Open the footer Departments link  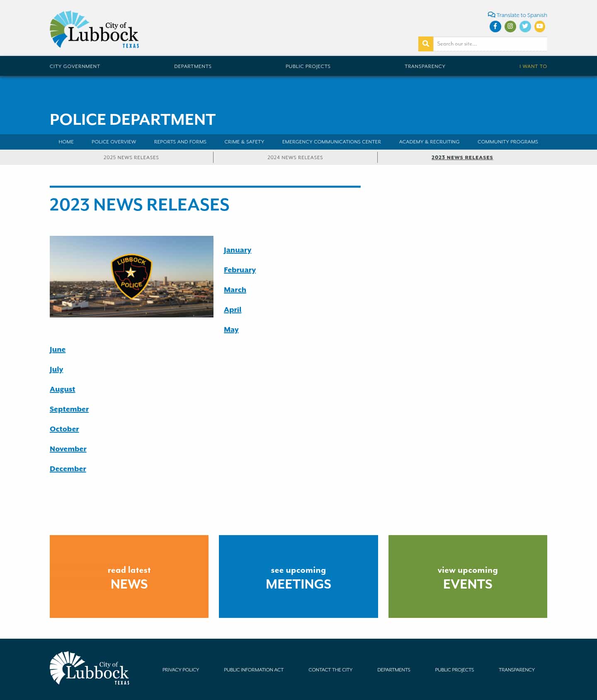394,670
